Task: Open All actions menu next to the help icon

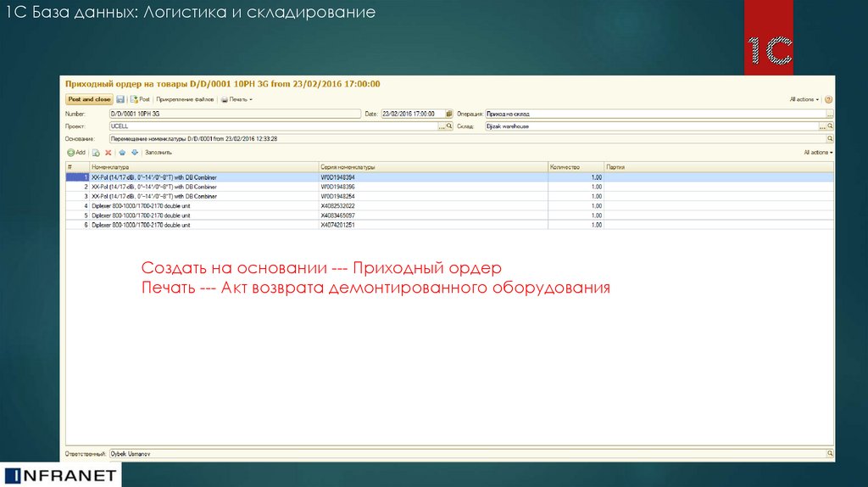Action: [x=804, y=99]
